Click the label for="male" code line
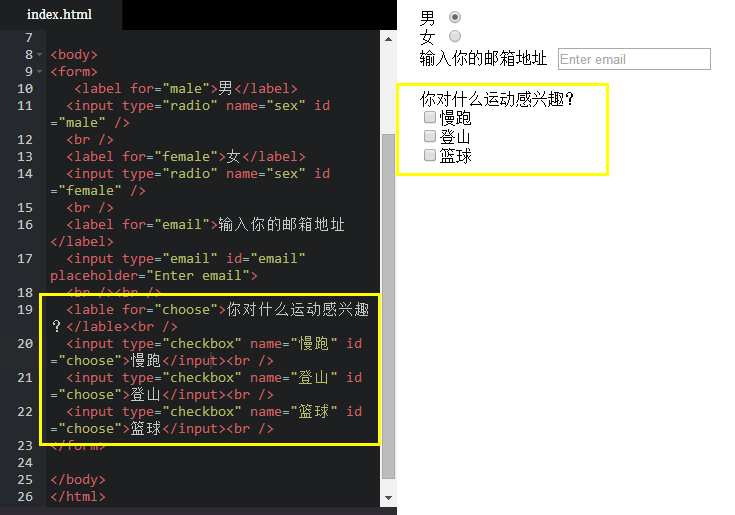The width and height of the screenshot is (735, 515). [186, 89]
